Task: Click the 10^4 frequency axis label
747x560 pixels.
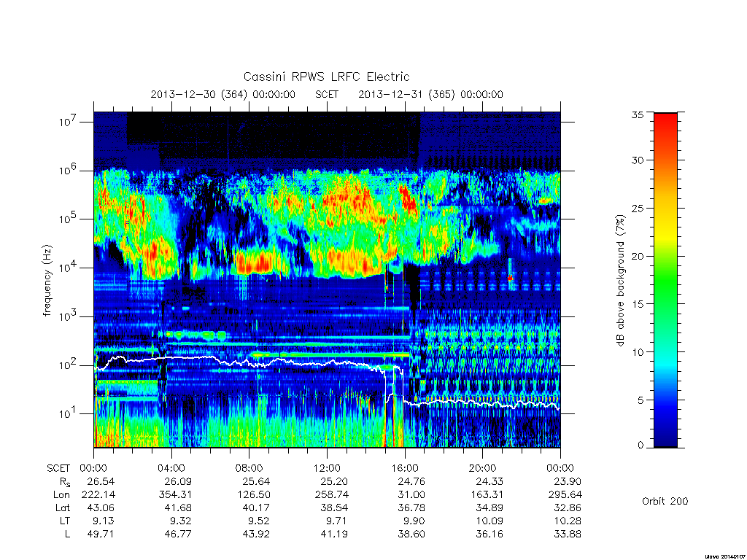Action: pos(69,267)
